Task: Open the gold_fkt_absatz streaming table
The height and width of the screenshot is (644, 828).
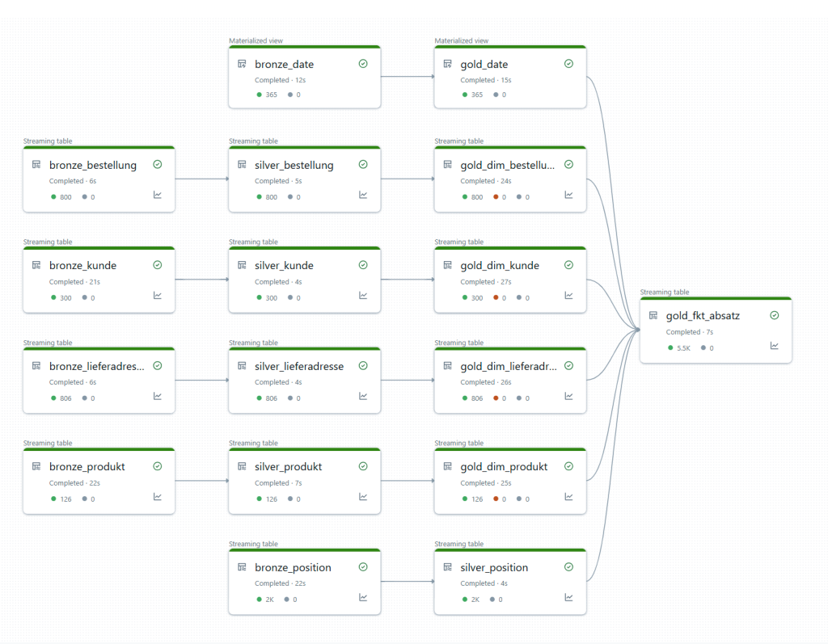Action: click(x=703, y=316)
